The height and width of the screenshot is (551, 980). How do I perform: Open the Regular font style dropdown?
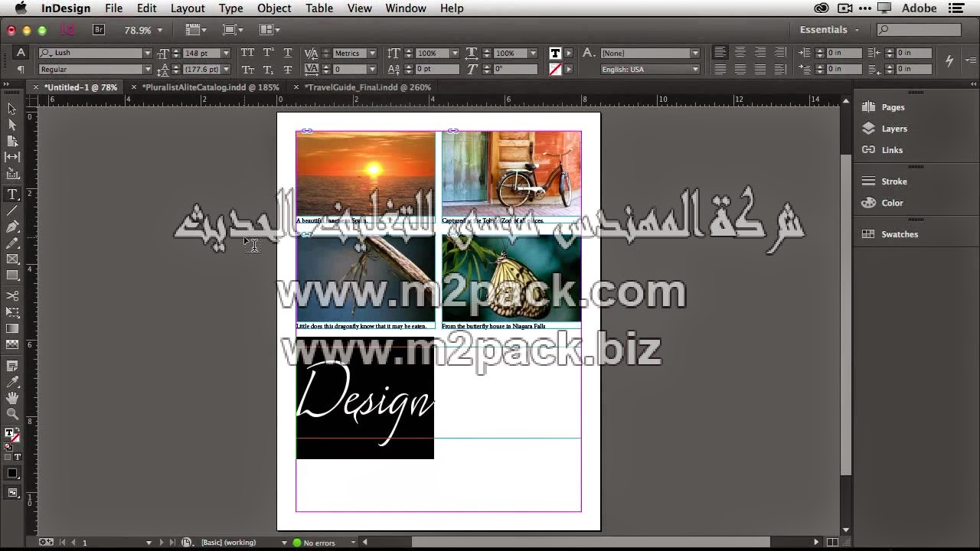[148, 69]
